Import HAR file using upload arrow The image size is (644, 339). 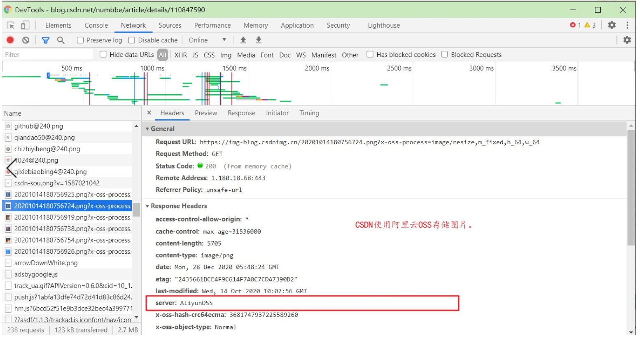[x=243, y=40]
